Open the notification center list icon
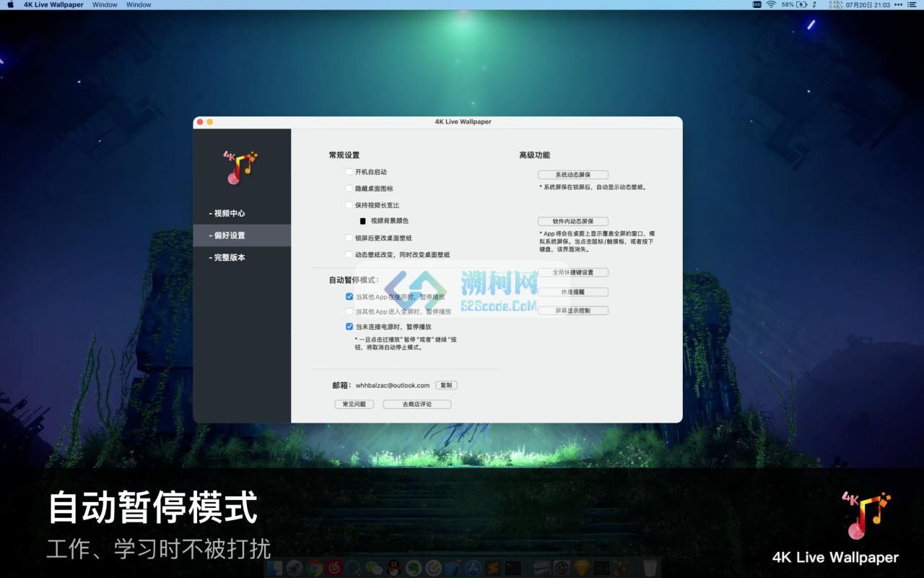The image size is (924, 578). [x=912, y=4]
